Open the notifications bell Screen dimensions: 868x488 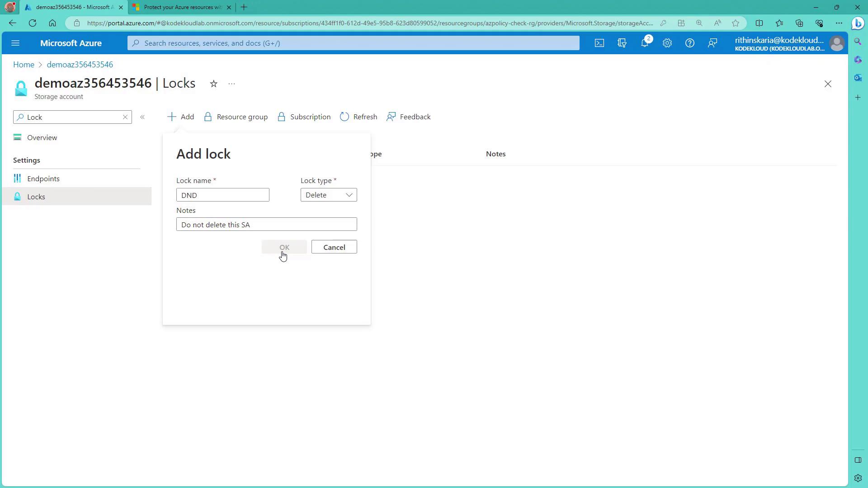(x=645, y=43)
